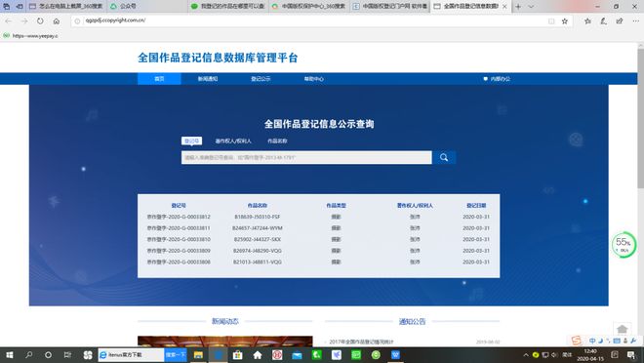Viewport: 644px width, 363px height.
Task: Open the 帮助中心 navigation item
Action: [314, 79]
